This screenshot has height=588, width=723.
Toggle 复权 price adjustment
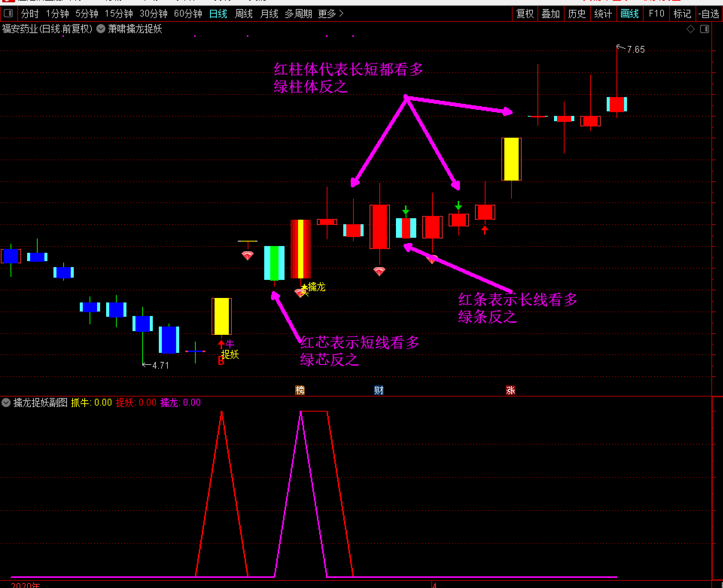pos(525,14)
